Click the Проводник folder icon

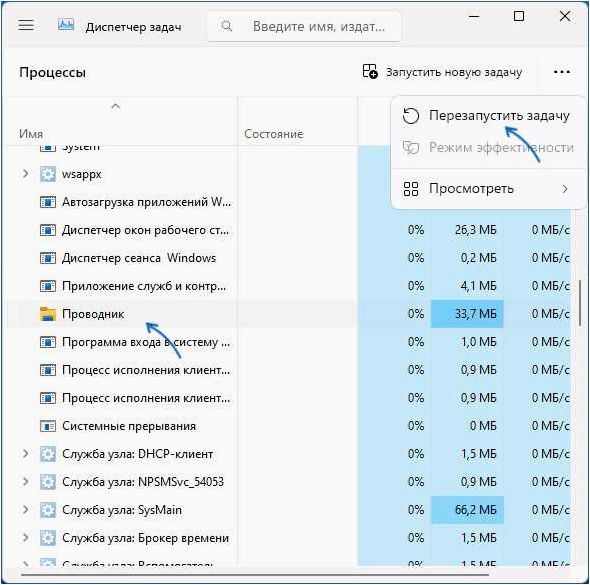[x=48, y=314]
